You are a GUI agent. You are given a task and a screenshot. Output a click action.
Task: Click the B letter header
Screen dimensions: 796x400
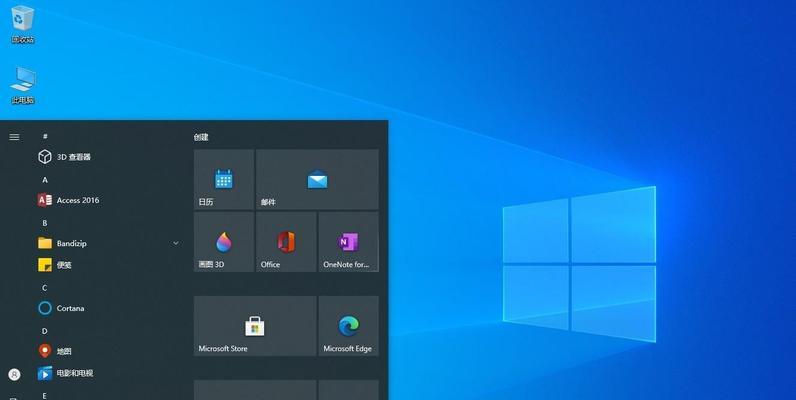(45, 223)
